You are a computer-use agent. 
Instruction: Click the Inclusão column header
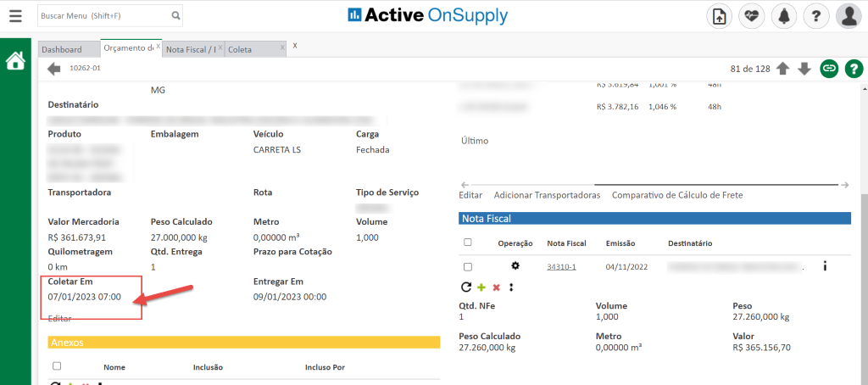[208, 367]
